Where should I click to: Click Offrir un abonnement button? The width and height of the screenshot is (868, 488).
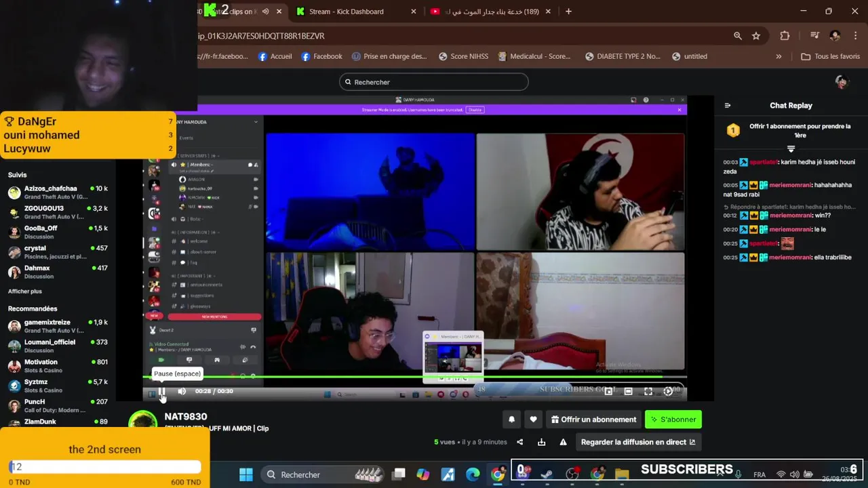tap(593, 420)
